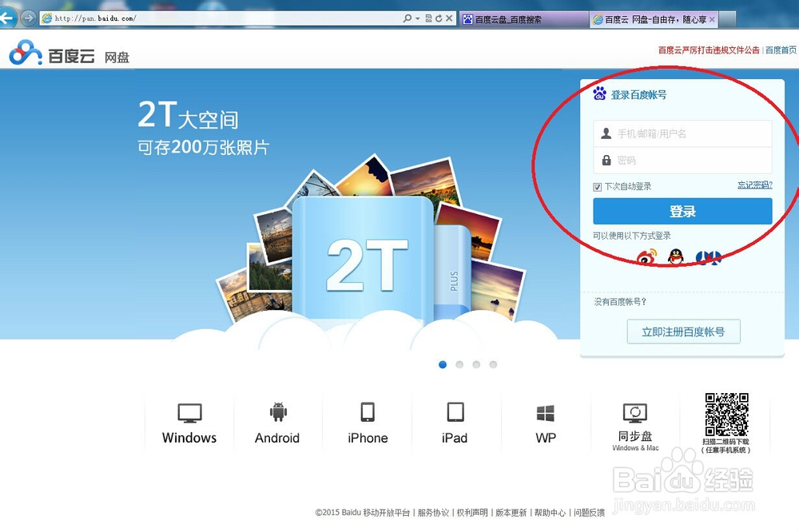Click the iPhone download icon
Screen dimensions: 799x532
tap(368, 412)
